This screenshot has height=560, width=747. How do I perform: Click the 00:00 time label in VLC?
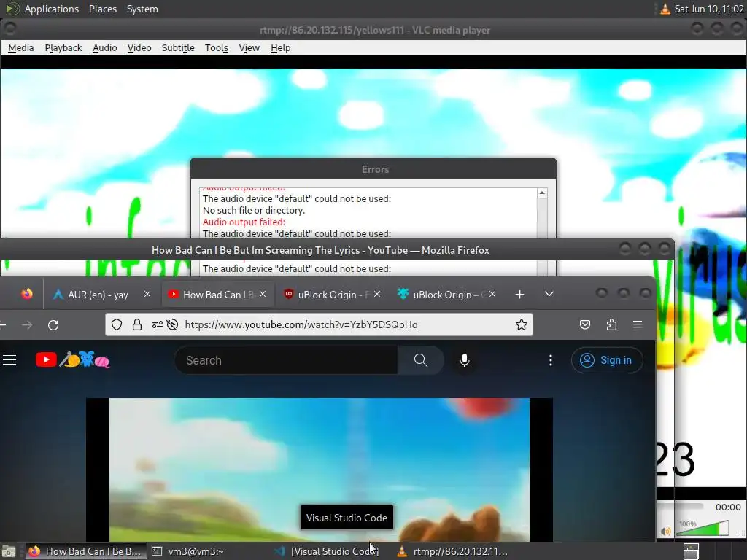(728, 507)
